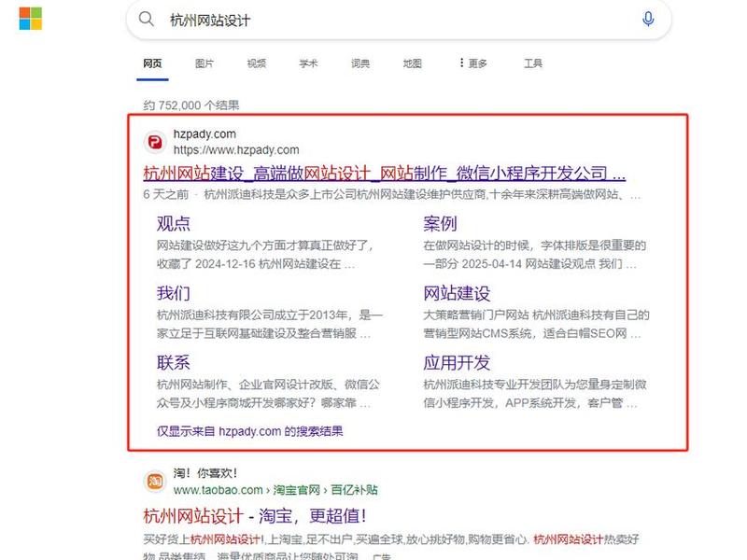Open the 联系 sitelink
The height and width of the screenshot is (560, 747).
pos(174,363)
